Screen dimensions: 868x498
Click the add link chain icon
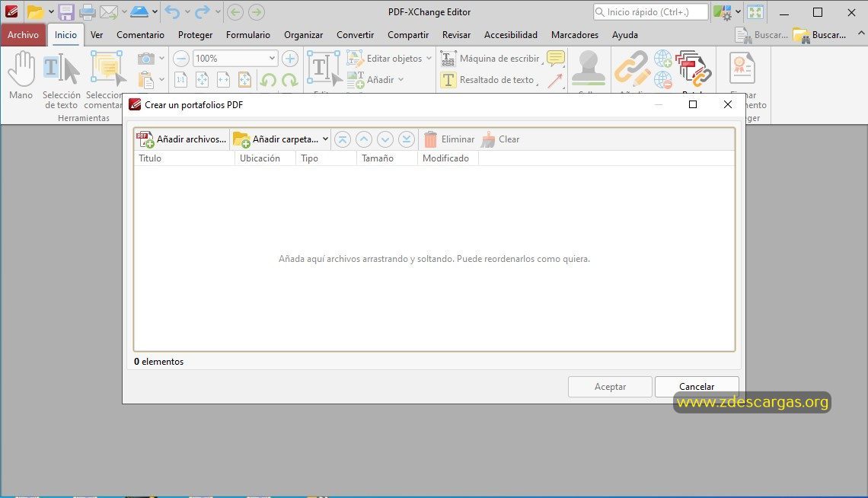[632, 69]
